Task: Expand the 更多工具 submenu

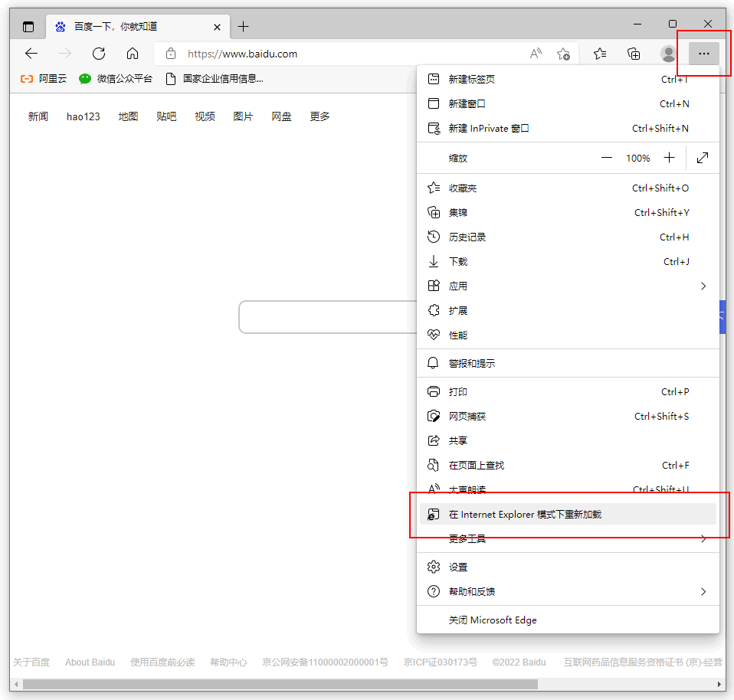Action: (x=568, y=539)
